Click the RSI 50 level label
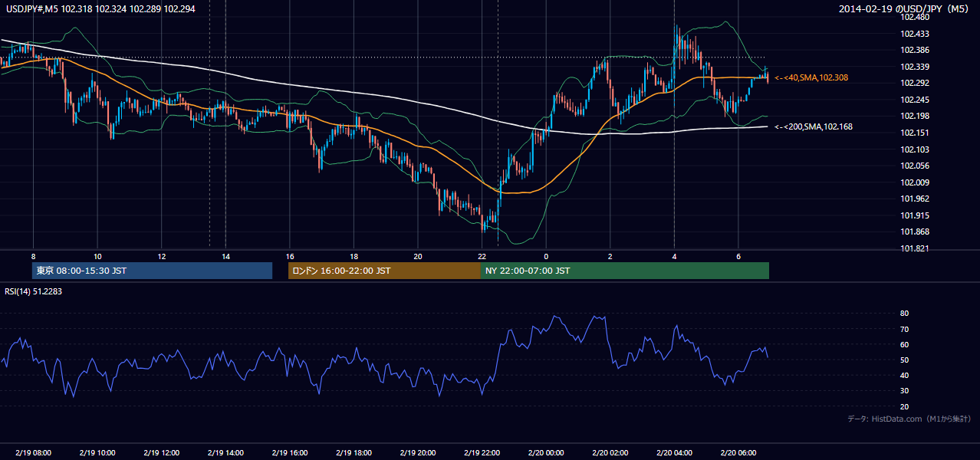The height and width of the screenshot is (460, 980). pos(905,360)
